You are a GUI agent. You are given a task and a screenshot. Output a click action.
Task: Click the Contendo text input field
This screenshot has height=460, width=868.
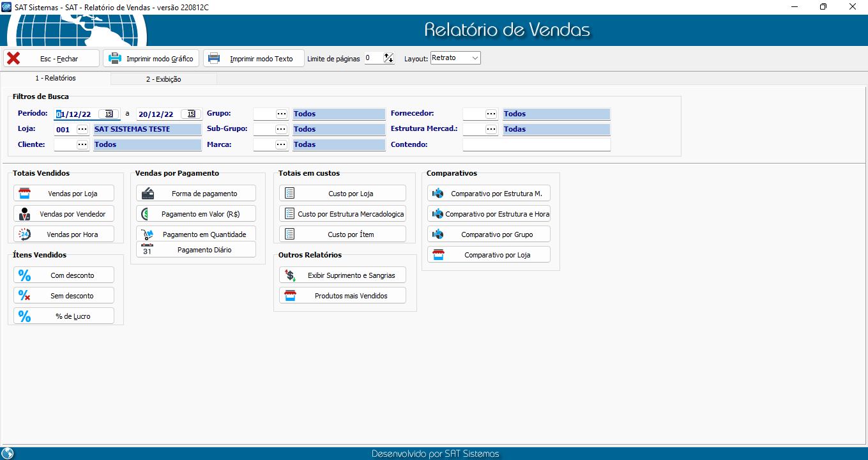click(537, 144)
